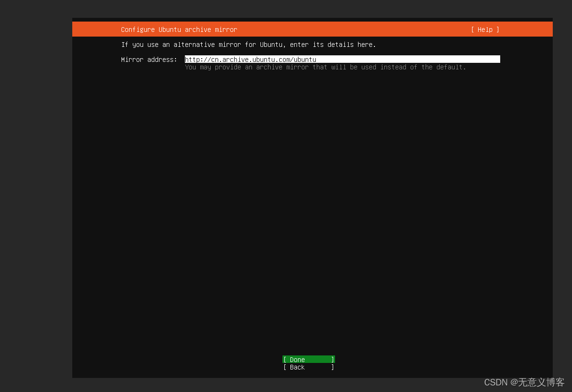Viewport: 572px width, 392px height.
Task: Place cursor in the mirror URL text
Action: point(251,60)
